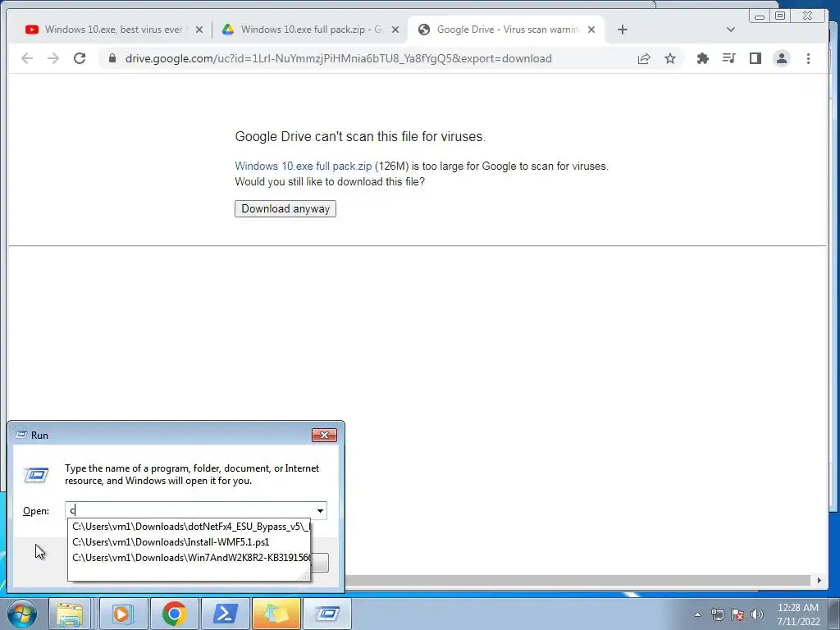
Task: Click the address bar URL
Action: [338, 58]
